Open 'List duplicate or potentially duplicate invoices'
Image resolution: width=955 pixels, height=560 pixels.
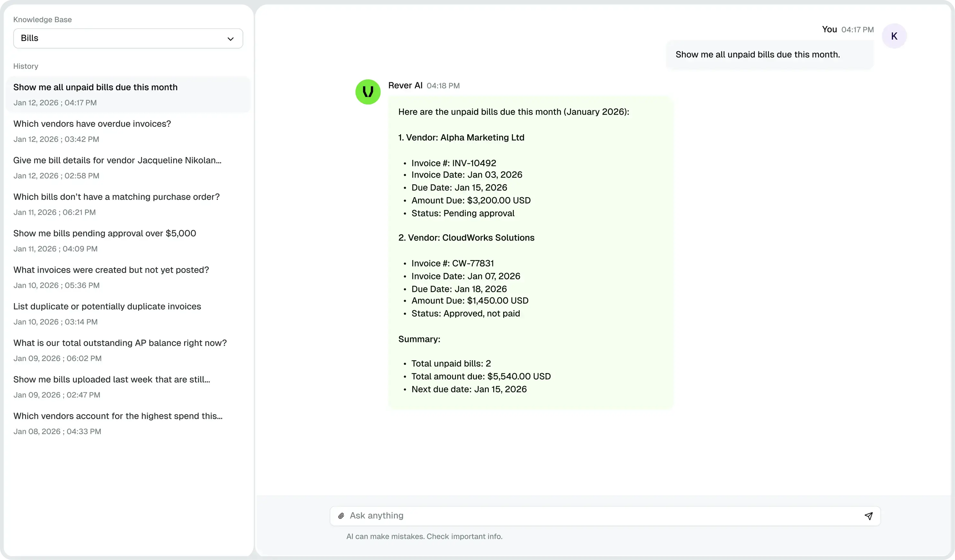click(107, 306)
